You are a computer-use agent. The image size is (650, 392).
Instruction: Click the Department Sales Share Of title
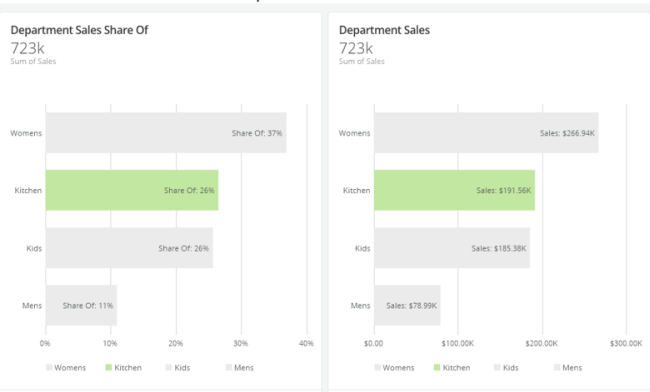click(79, 30)
